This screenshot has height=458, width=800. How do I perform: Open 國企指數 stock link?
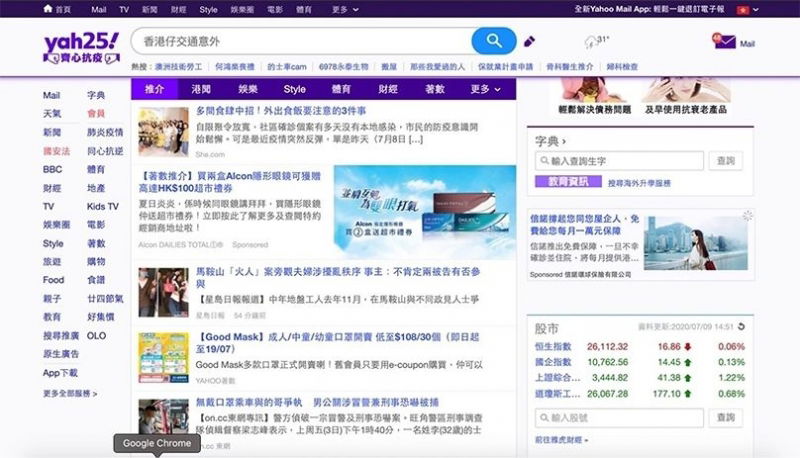tap(553, 362)
